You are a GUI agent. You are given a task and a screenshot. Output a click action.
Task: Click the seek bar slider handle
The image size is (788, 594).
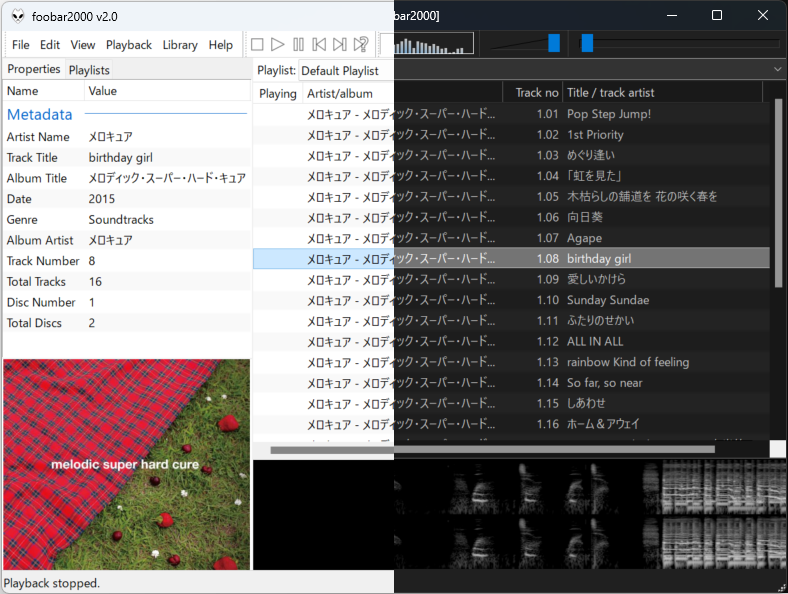[587, 43]
